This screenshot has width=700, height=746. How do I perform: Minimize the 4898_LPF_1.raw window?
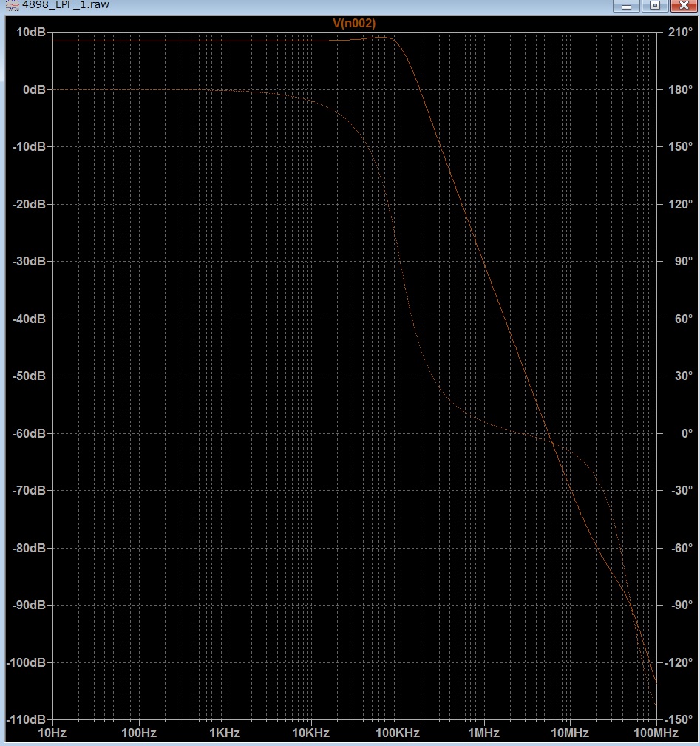pyautogui.click(x=626, y=6)
